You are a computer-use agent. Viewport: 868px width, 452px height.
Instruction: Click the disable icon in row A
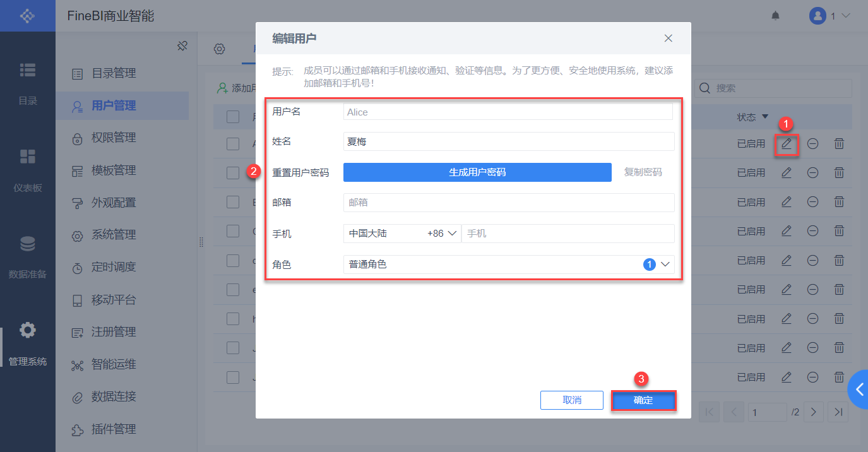click(x=813, y=144)
